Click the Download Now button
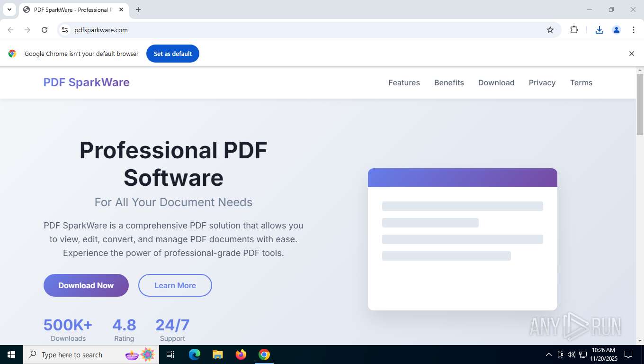 coord(86,285)
